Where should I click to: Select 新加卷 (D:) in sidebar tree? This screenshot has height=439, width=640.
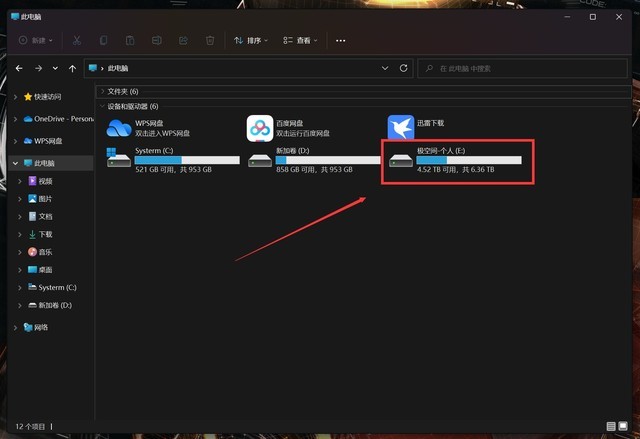[x=50, y=305]
